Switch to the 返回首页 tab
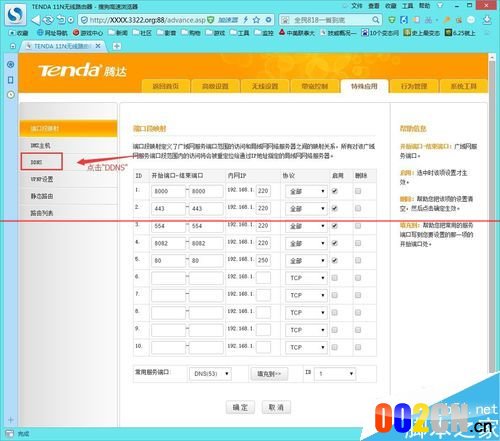 (x=166, y=86)
